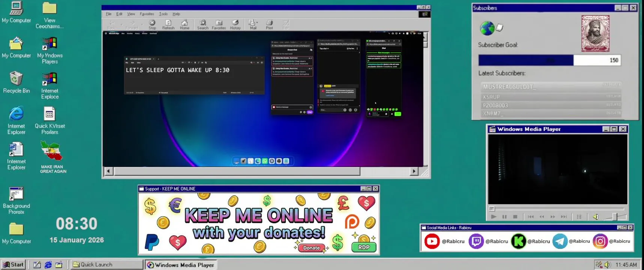Open playlist list icon in Media Player

coord(579,217)
